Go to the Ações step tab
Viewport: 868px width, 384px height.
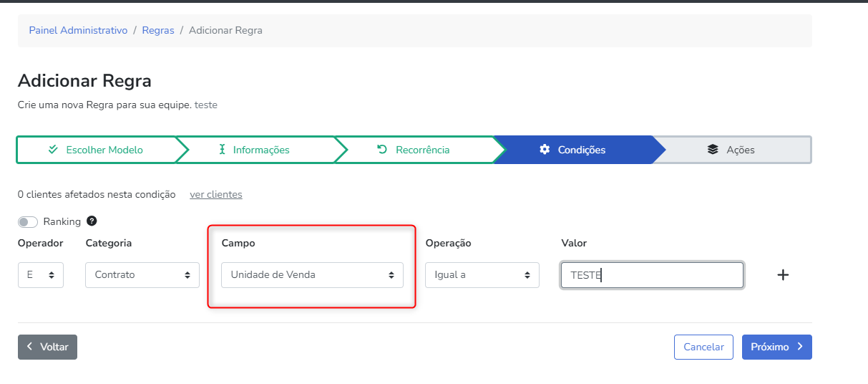click(732, 150)
